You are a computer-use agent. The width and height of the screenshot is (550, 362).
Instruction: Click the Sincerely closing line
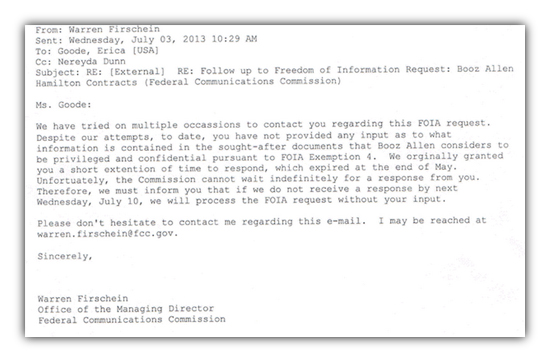click(x=65, y=256)
